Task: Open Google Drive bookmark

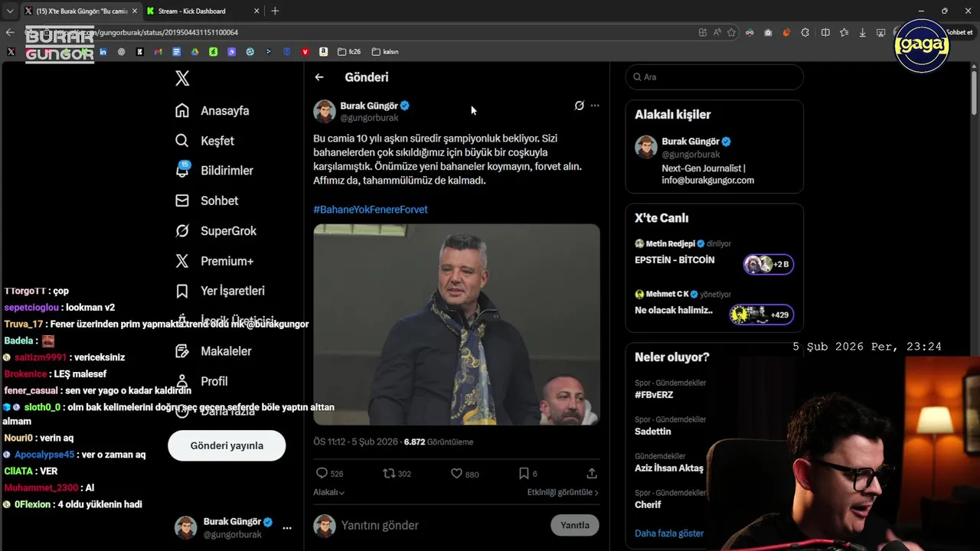Action: tap(194, 52)
